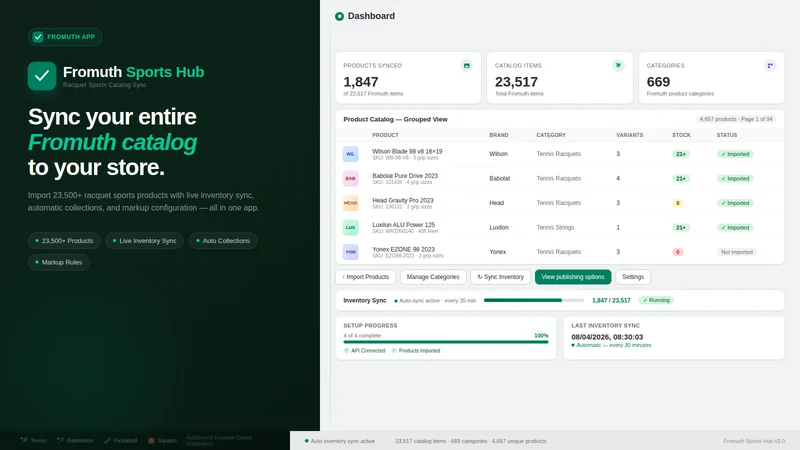800x450 pixels.
Task: Click the Sync Inventory button
Action: coord(501,277)
